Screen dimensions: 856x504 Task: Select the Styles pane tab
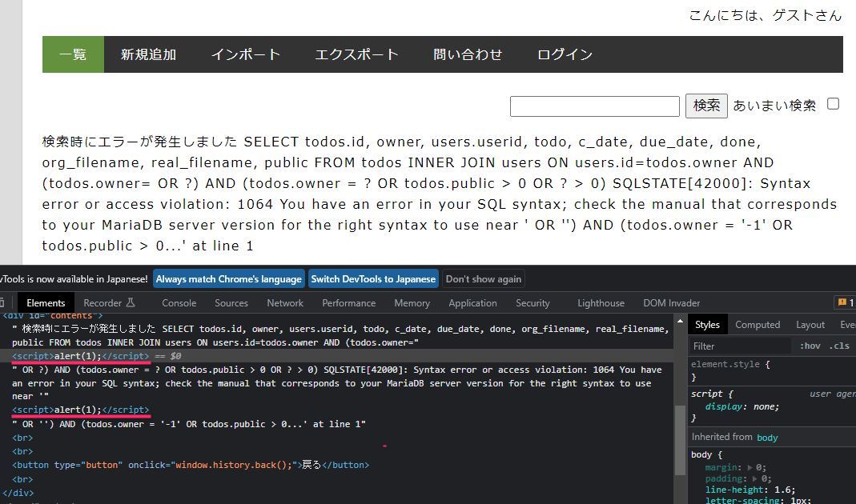coord(708,325)
